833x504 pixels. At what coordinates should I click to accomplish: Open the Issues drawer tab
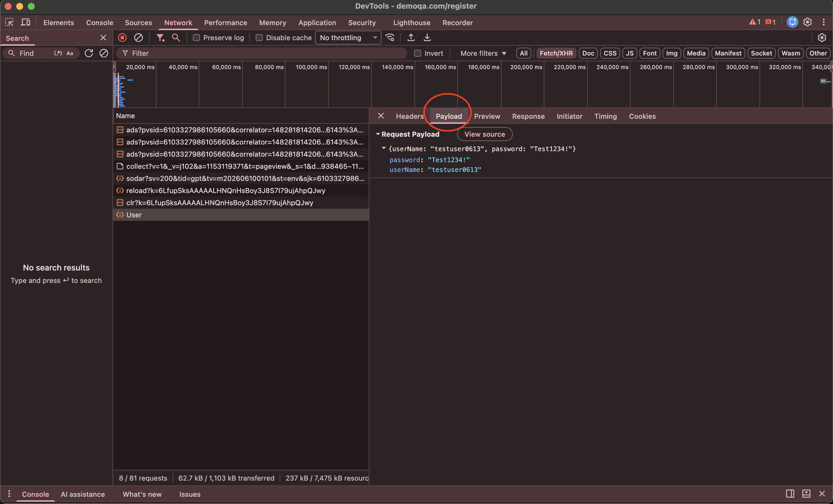pos(190,494)
